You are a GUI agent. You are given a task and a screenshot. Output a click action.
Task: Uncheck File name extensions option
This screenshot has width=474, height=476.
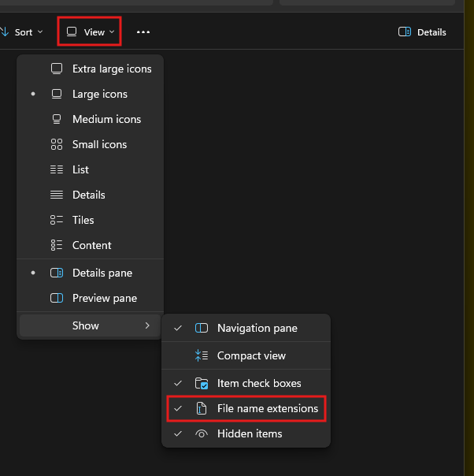pos(267,408)
